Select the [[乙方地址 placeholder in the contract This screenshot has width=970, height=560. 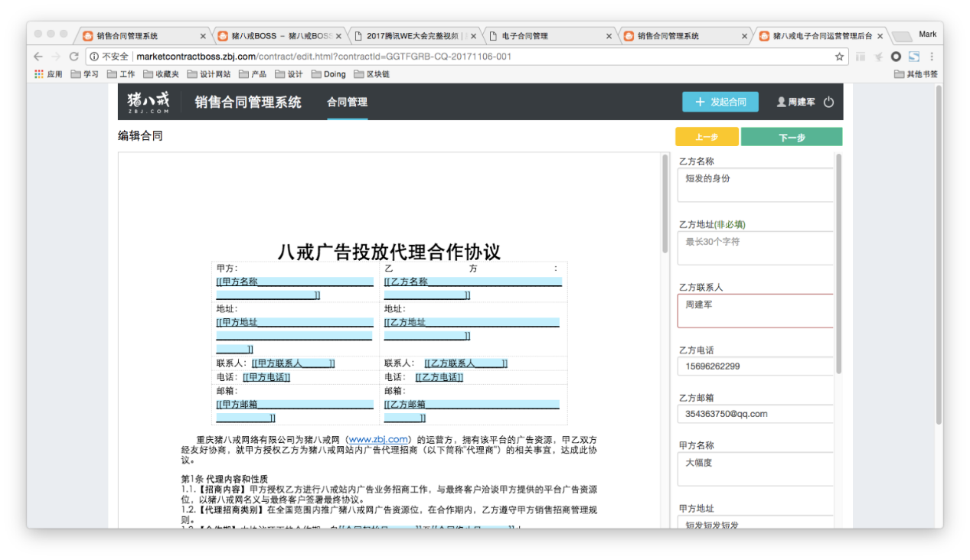point(472,329)
